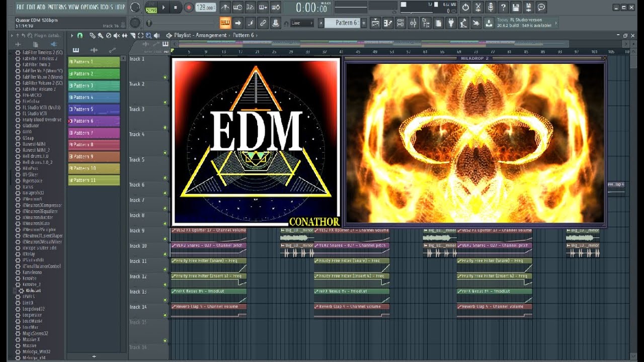Click the Undo history circular arrow icon

(x=465, y=8)
